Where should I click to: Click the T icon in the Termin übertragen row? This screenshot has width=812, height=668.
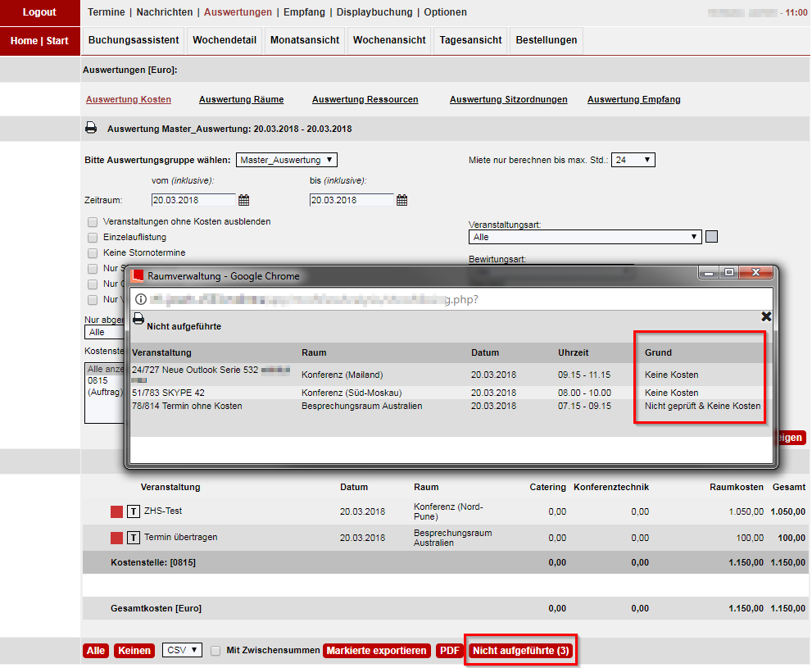[x=134, y=538]
